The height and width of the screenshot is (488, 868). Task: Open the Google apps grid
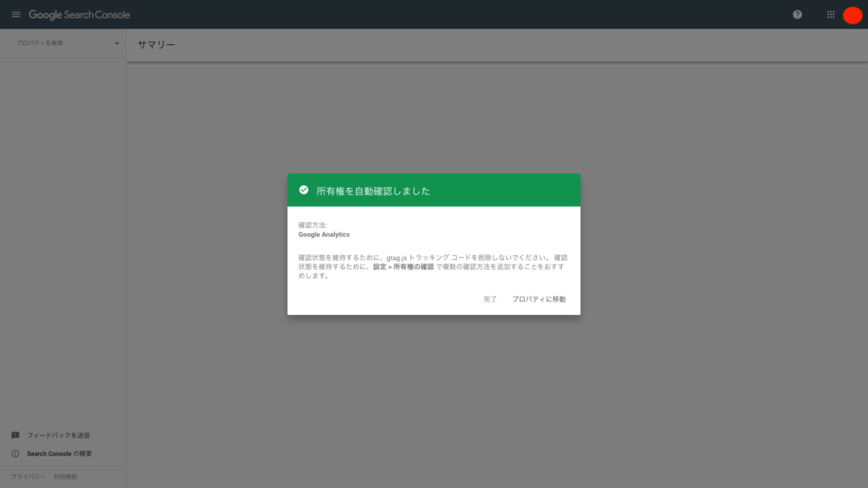pos(831,14)
